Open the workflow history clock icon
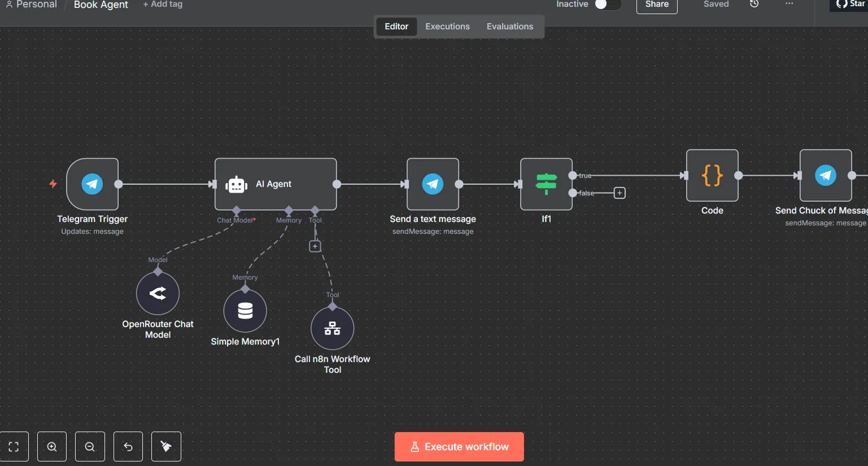 754,4
